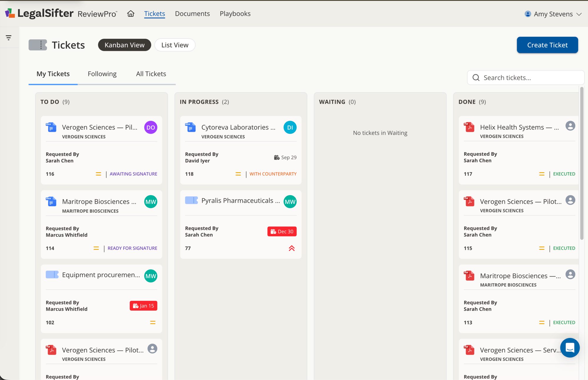The image size is (588, 380).
Task: Click the Search tickets input field
Action: pyautogui.click(x=526, y=78)
